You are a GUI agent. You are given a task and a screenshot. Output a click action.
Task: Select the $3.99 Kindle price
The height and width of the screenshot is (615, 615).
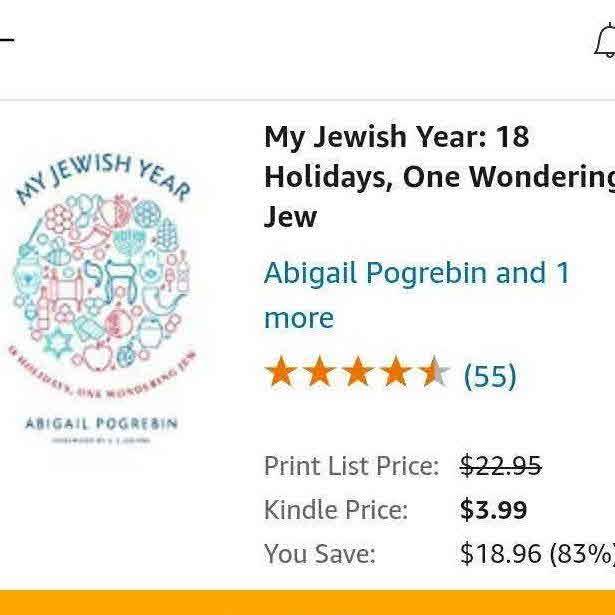point(493,509)
